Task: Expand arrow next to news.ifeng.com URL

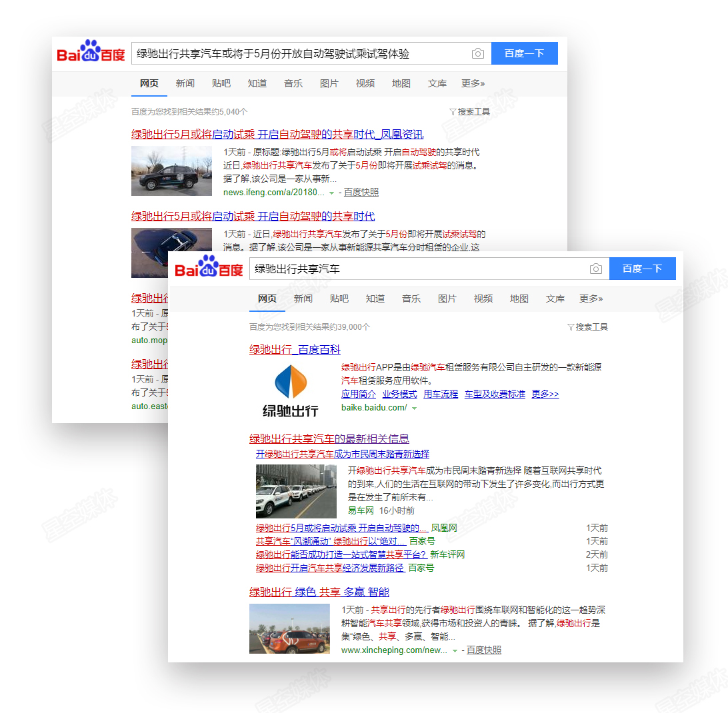Action: (x=331, y=193)
